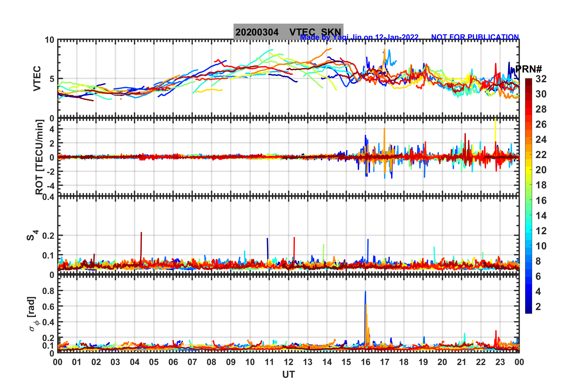The image size is (577, 392).
Task: Click the tall blue σφ spike at 16 UT
Action: pos(365,316)
